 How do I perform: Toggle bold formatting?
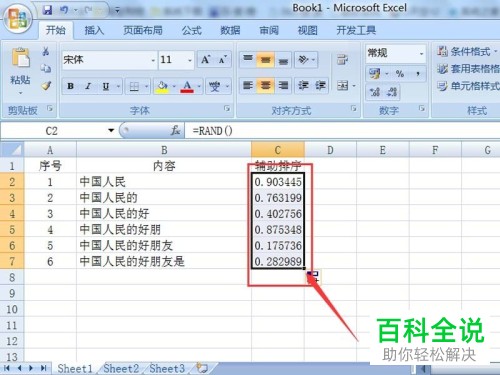point(71,86)
